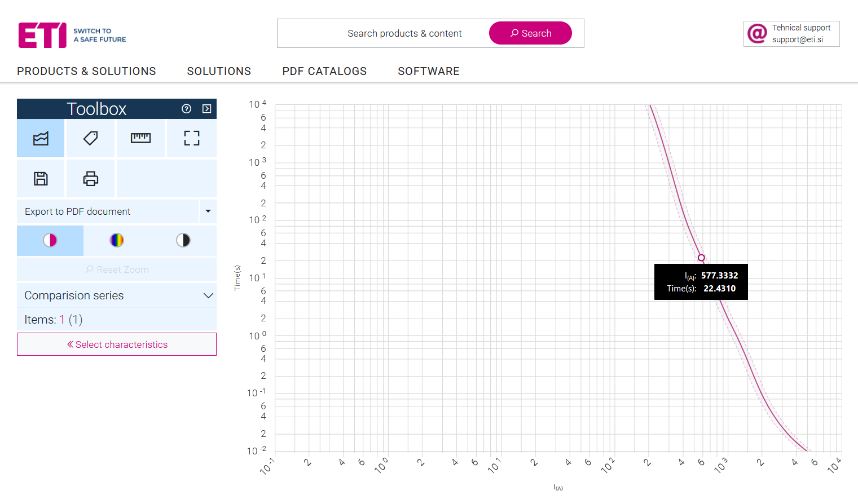This screenshot has height=504, width=858.
Task: Click the save floppy disk icon
Action: click(x=41, y=179)
